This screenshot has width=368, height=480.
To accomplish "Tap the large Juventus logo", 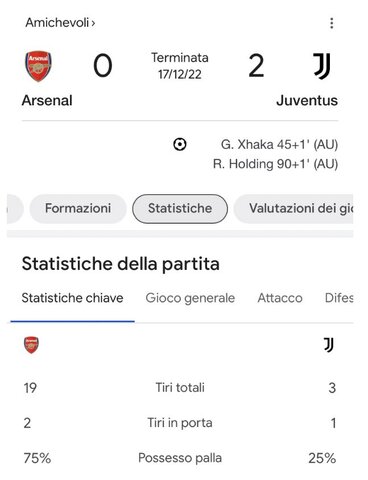I will [322, 66].
